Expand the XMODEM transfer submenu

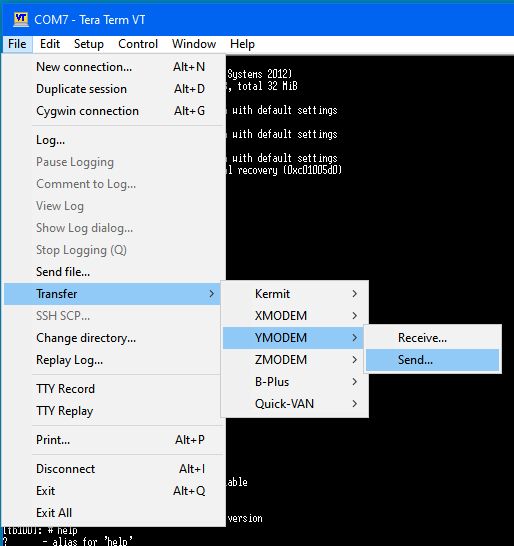coord(295,315)
